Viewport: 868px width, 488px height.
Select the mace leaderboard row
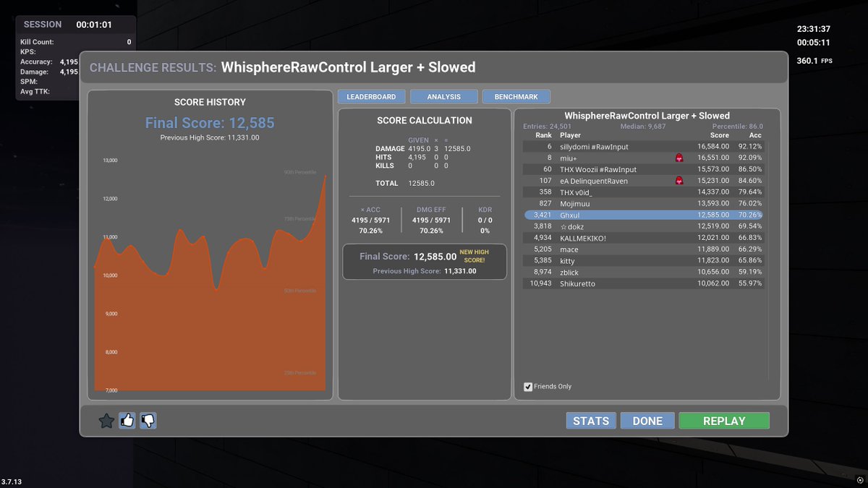643,249
